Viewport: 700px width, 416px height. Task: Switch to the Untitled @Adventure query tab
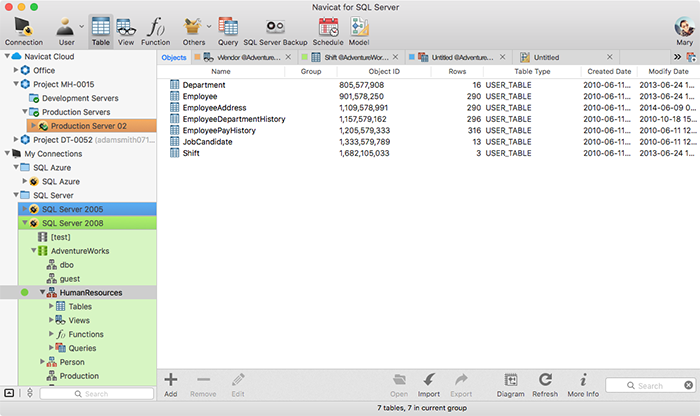[x=456, y=57]
